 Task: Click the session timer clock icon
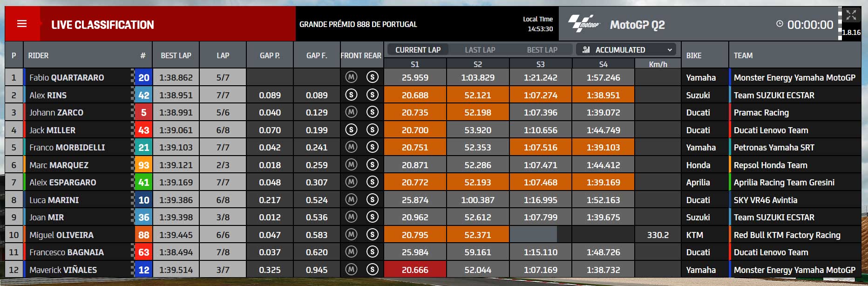point(780,24)
